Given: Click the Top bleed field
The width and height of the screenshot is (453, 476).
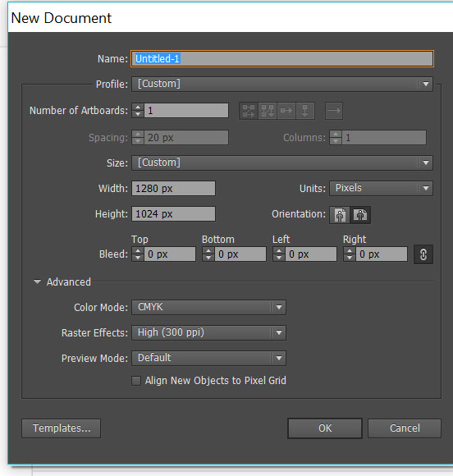Looking at the screenshot, I should (x=170, y=254).
